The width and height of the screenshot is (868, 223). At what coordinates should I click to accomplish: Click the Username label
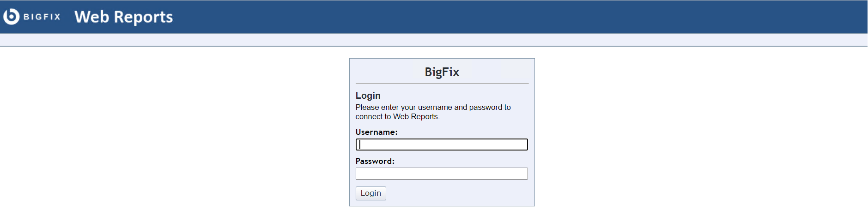pyautogui.click(x=376, y=132)
